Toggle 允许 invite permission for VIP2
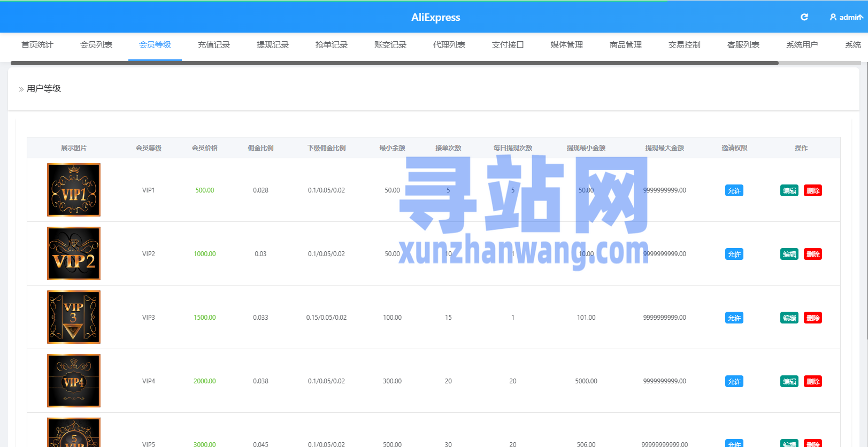The width and height of the screenshot is (868, 447). (734, 254)
